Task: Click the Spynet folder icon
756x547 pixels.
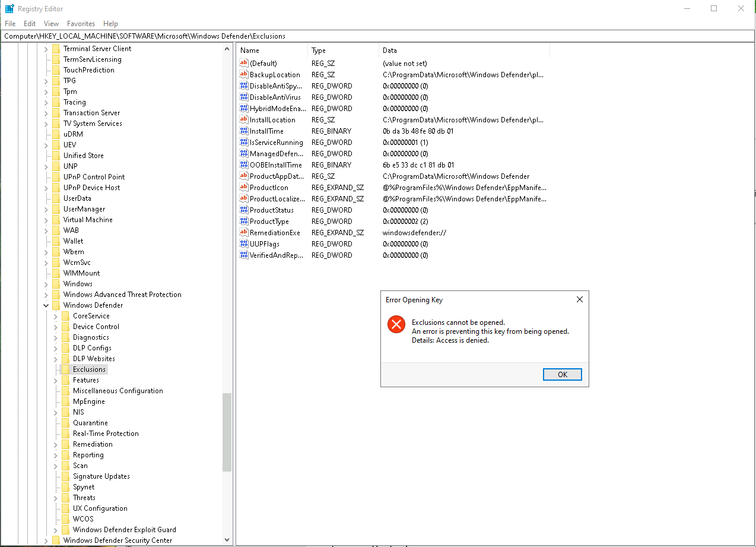Action: coord(65,487)
